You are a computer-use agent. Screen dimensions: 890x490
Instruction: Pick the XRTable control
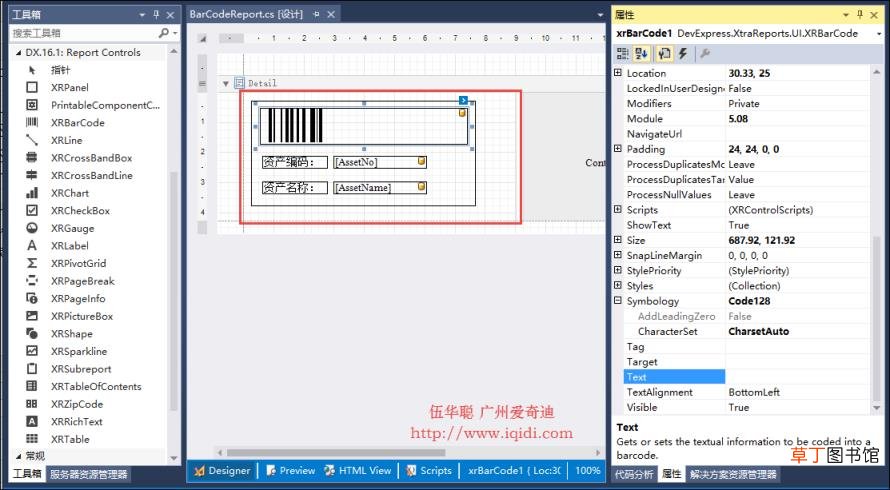70,439
